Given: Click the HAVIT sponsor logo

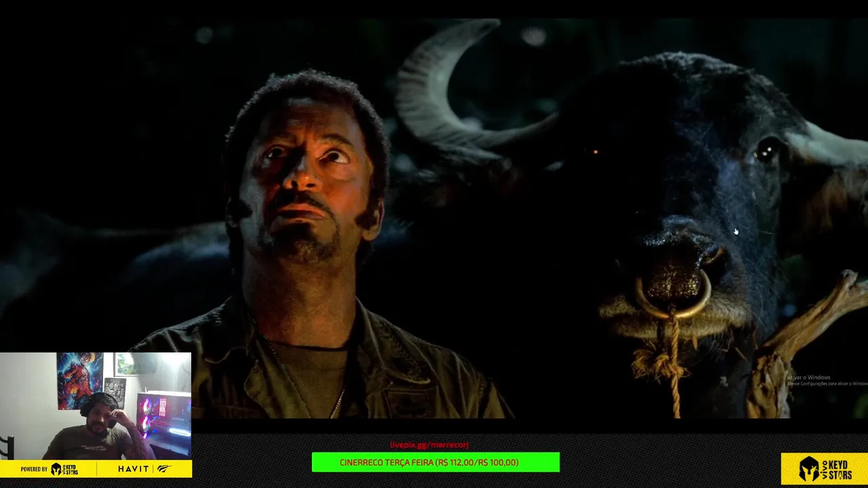Looking at the screenshot, I should coord(145,469).
